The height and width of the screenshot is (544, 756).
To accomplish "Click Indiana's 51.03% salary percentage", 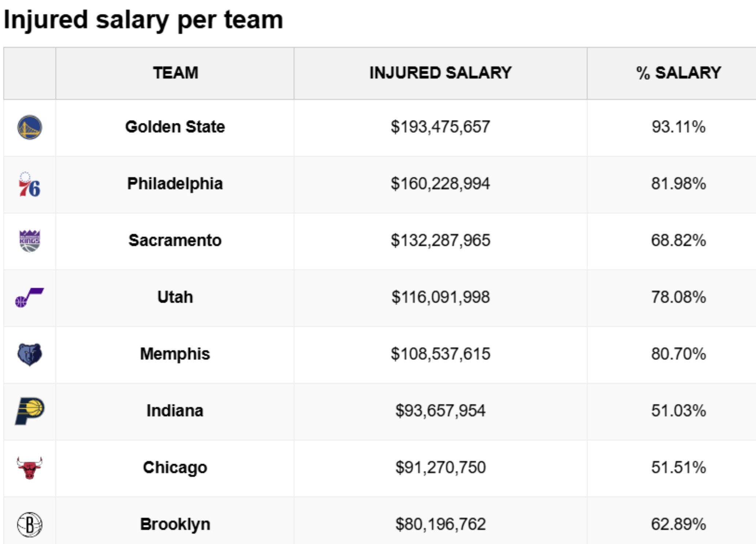I will 678,411.
